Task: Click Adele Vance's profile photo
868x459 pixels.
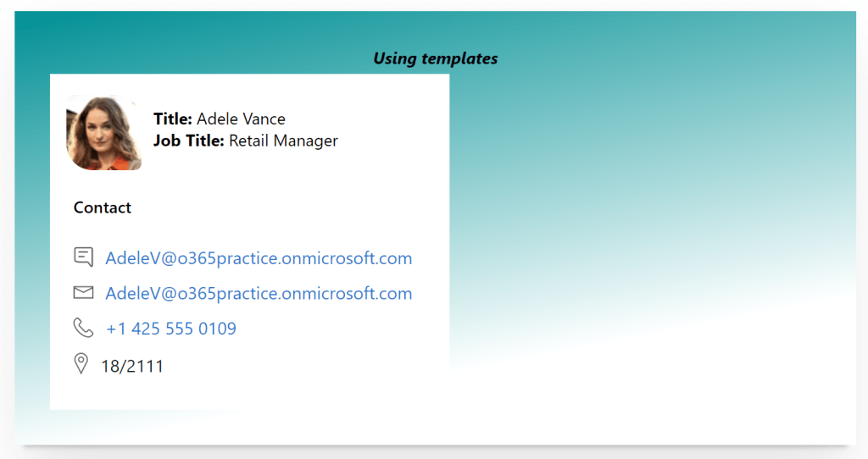Action: (x=103, y=133)
